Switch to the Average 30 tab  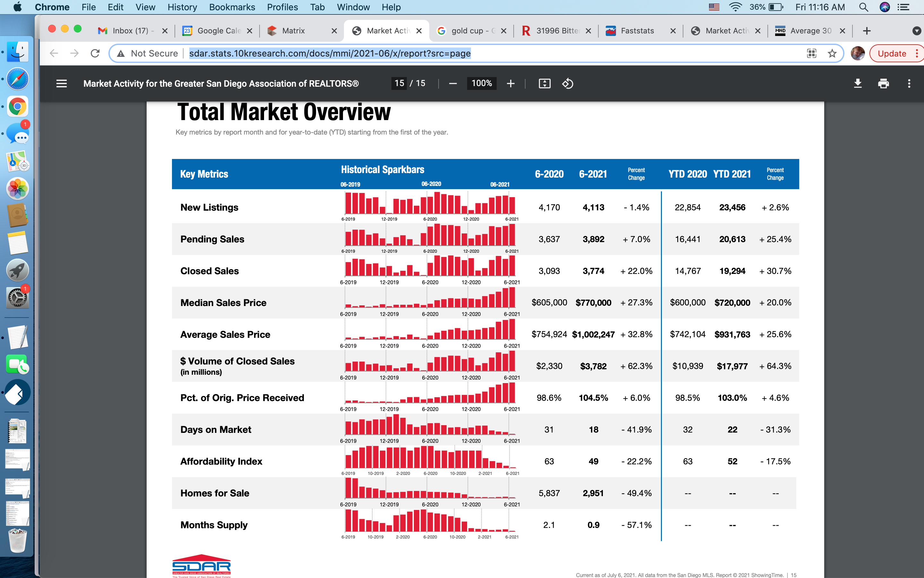(810, 31)
